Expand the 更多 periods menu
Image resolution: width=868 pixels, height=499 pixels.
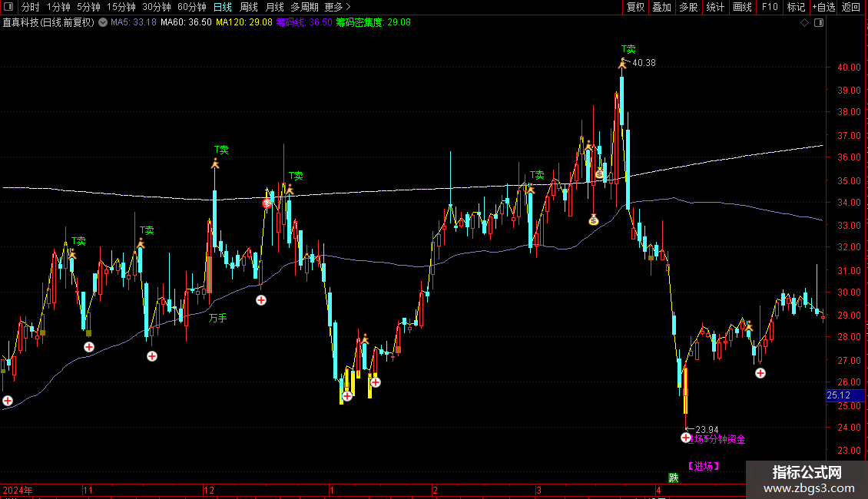[338, 7]
